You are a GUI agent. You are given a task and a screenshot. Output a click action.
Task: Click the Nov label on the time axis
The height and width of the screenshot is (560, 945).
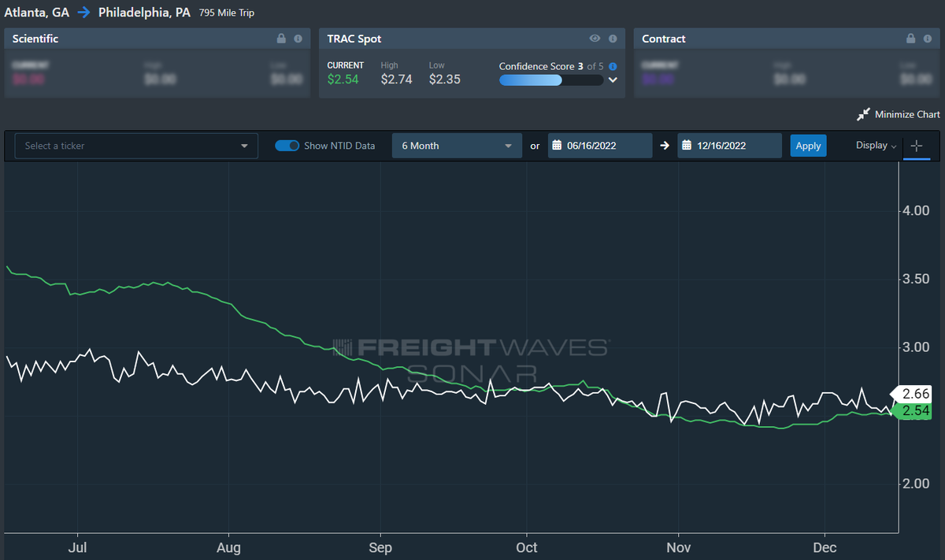coord(679,547)
